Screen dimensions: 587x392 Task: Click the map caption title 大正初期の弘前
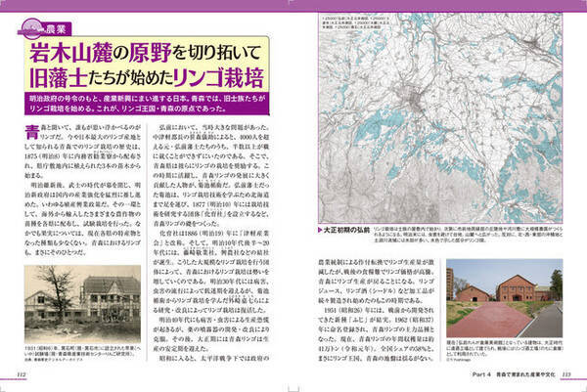click(346, 230)
